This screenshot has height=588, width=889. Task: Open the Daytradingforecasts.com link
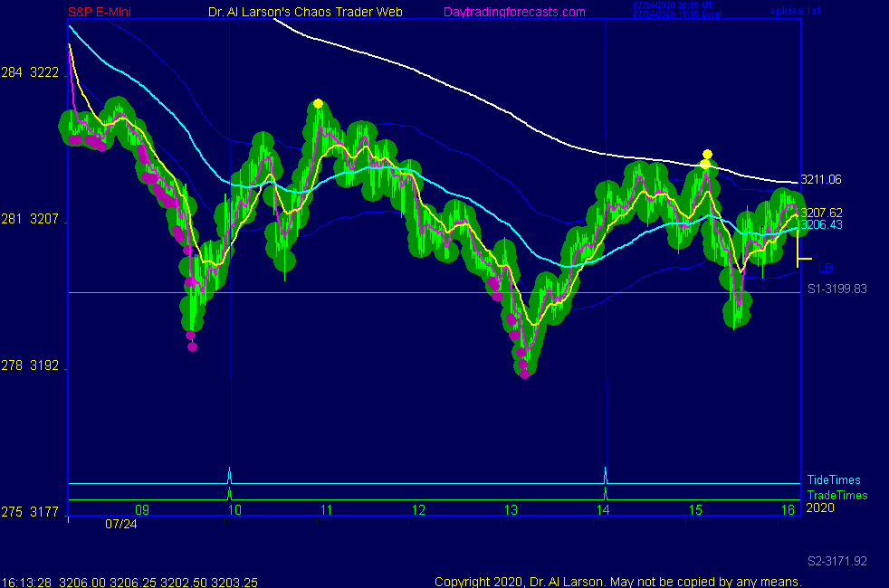coord(514,12)
